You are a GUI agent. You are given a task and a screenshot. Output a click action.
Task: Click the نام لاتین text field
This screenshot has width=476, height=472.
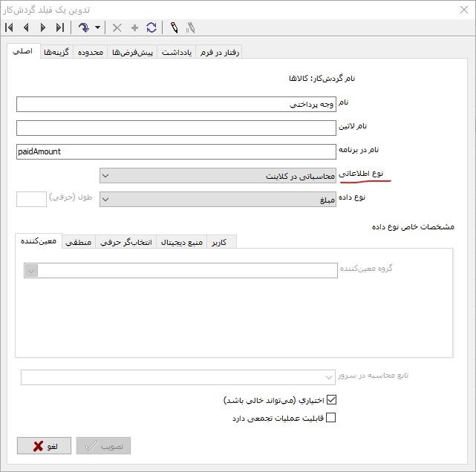176,128
